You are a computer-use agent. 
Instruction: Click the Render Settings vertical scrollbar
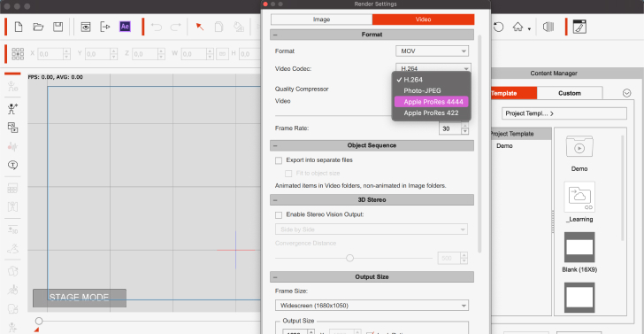tap(479, 144)
